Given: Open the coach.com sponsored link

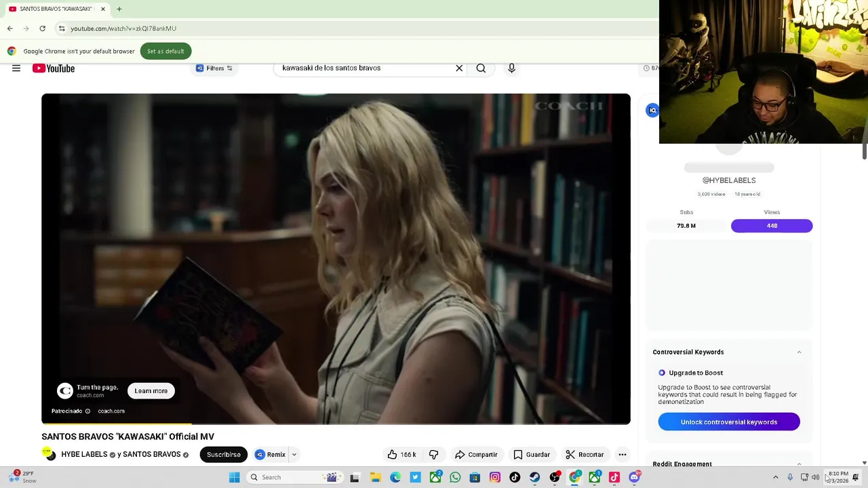Looking at the screenshot, I should [111, 411].
